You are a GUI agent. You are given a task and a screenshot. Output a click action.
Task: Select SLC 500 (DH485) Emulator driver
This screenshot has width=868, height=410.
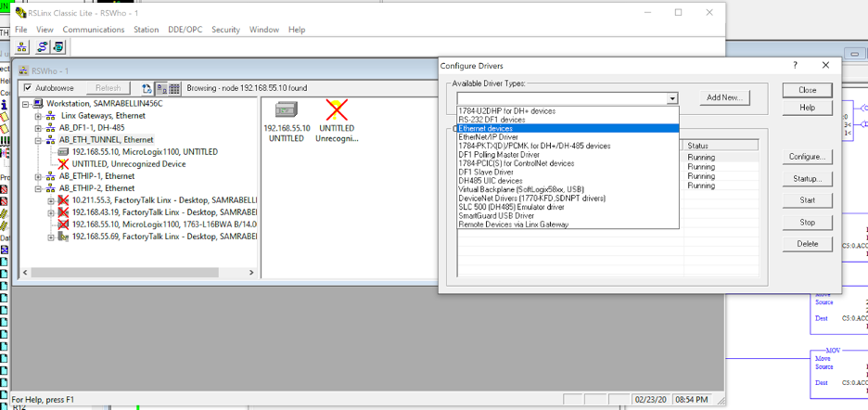(x=568, y=207)
